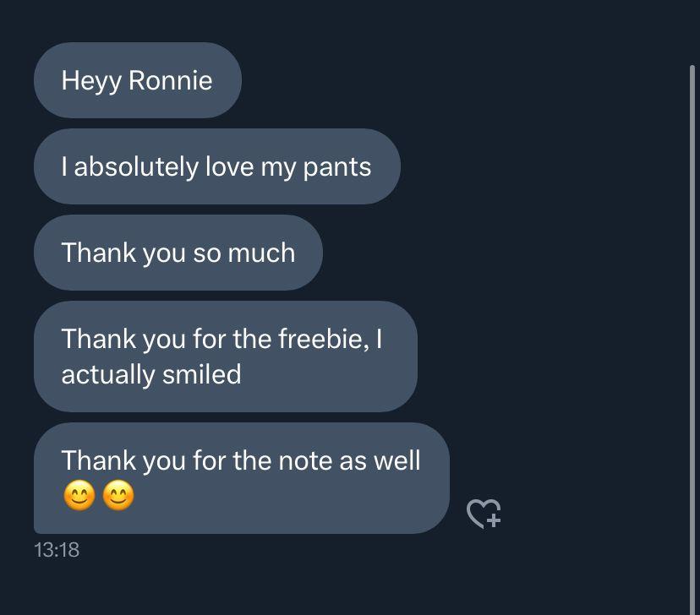Select the heart outline beside the last bubble
This screenshot has height=615, width=700.
(483, 512)
